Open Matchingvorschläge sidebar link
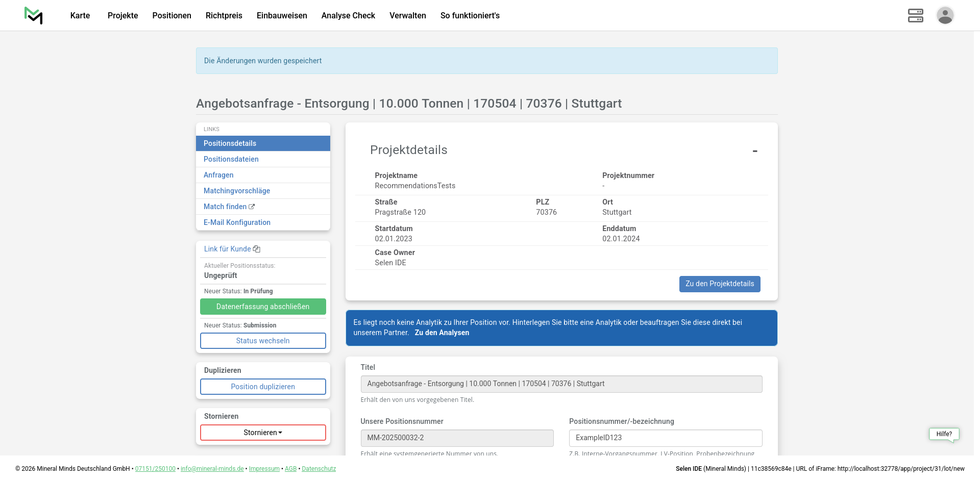This screenshot has height=481, width=980. pyautogui.click(x=237, y=191)
